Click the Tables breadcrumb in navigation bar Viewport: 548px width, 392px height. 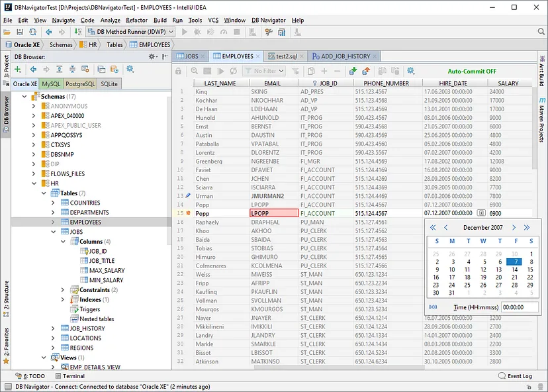[114, 45]
